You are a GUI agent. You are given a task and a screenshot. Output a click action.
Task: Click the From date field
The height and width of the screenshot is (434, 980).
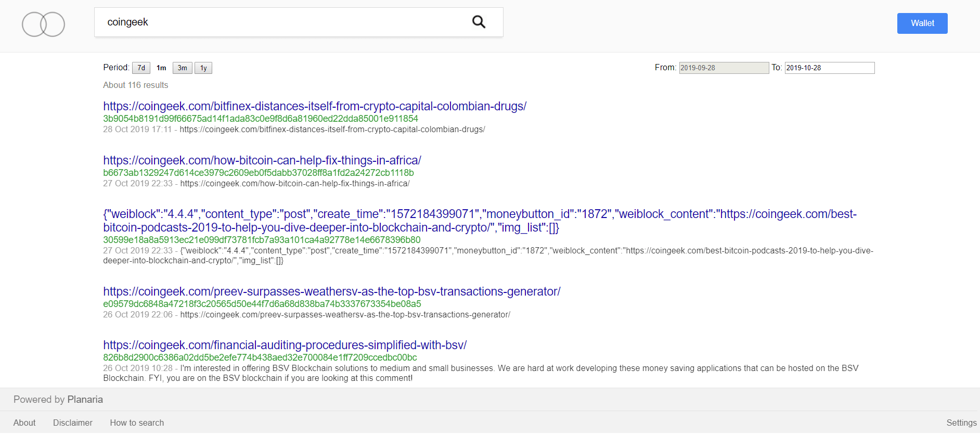pyautogui.click(x=723, y=68)
